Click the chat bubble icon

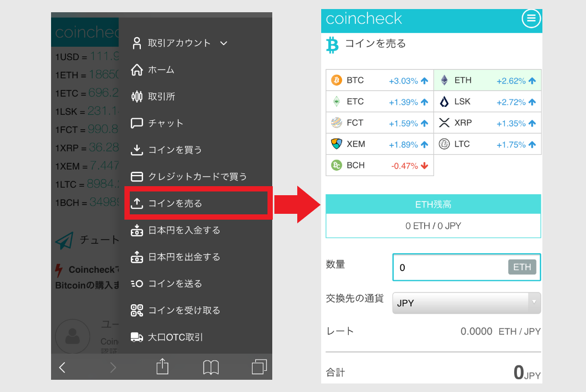[137, 123]
